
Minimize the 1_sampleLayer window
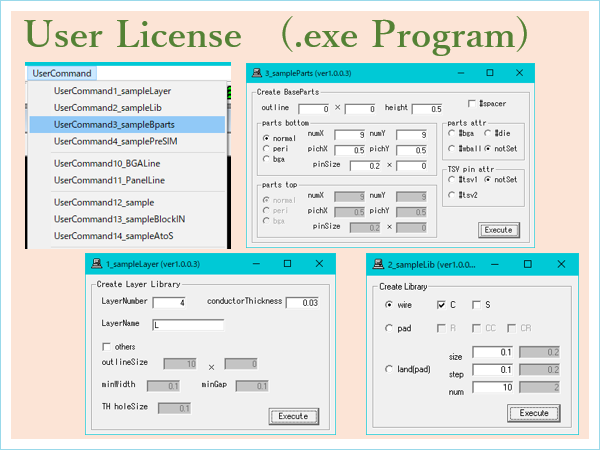coord(257,263)
